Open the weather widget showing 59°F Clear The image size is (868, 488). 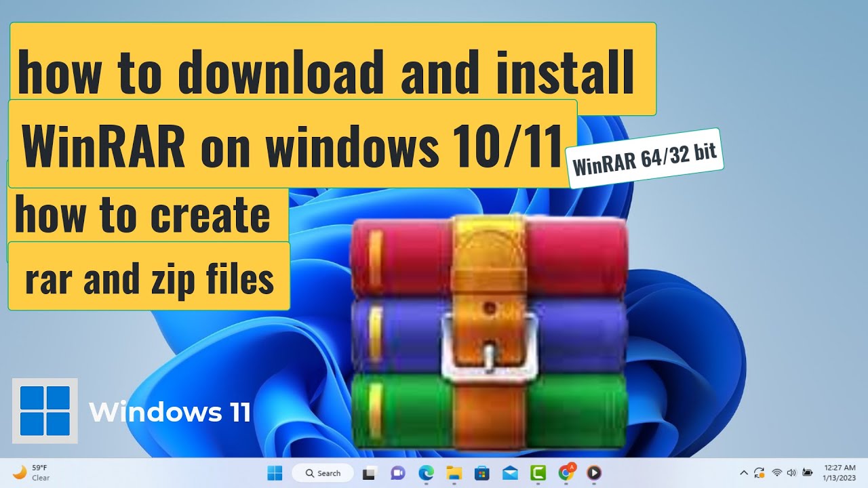click(31, 472)
